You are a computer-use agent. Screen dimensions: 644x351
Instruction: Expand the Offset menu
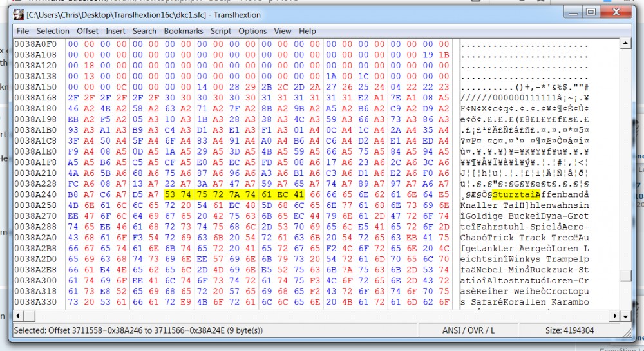coord(88,31)
